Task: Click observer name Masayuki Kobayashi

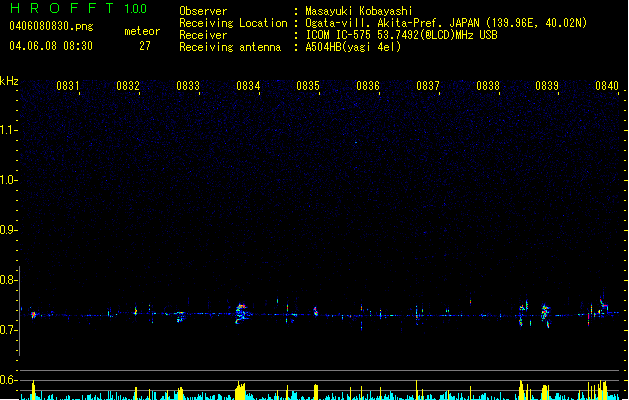Action: tap(359, 11)
